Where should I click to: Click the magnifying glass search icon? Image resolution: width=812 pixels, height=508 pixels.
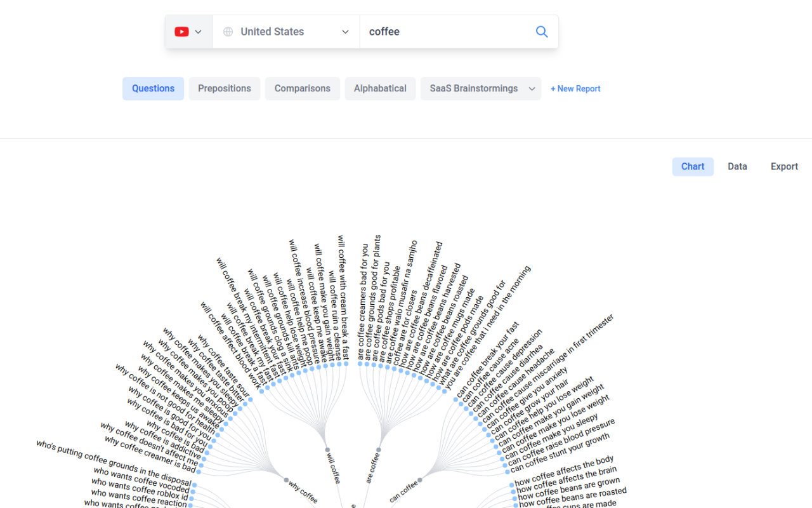542,32
